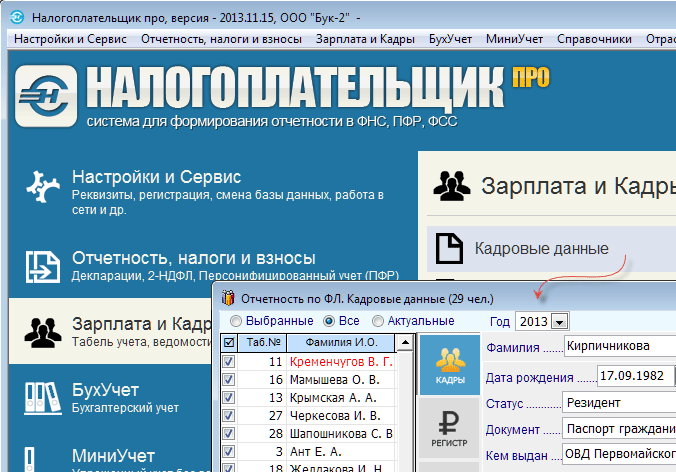Click the page icon next to Кадровые данные
The height and width of the screenshot is (472, 676).
pyautogui.click(x=449, y=249)
